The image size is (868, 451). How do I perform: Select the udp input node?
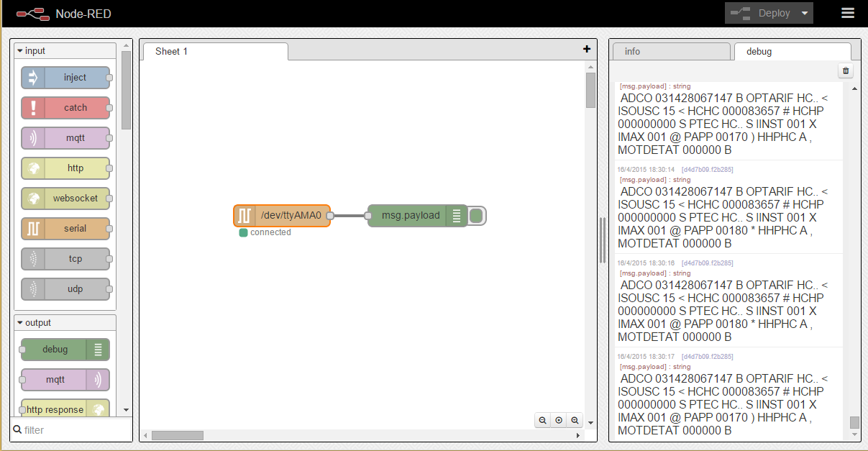(x=65, y=289)
